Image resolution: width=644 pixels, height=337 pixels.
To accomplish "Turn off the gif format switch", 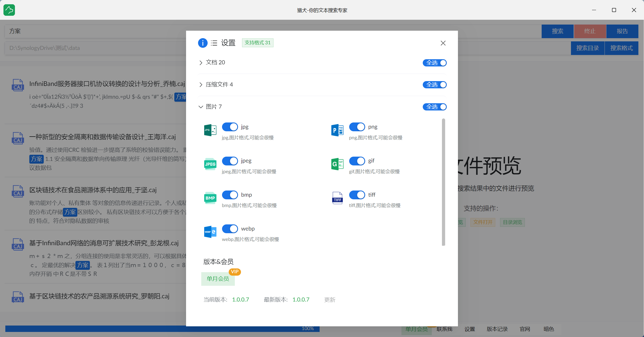I will (357, 161).
